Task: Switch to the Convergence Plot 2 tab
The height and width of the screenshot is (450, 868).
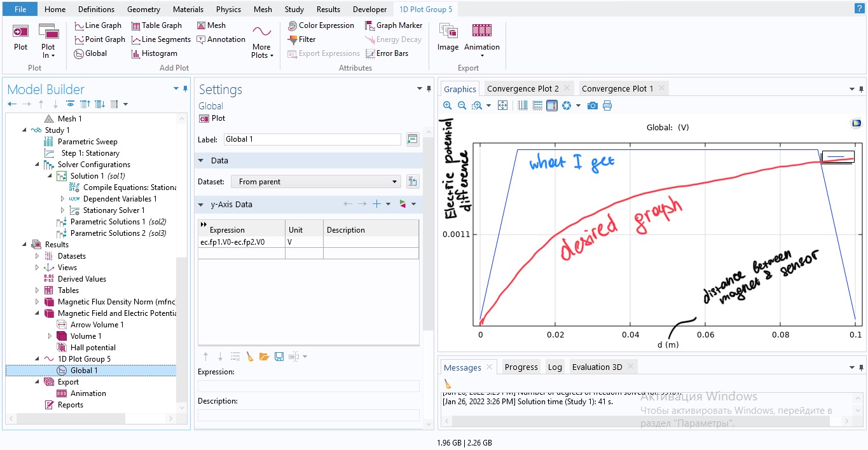Action: coord(523,88)
